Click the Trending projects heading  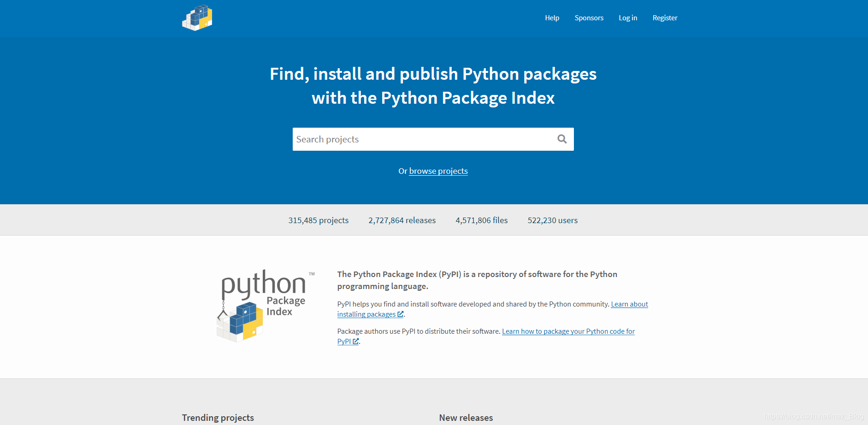click(x=218, y=418)
